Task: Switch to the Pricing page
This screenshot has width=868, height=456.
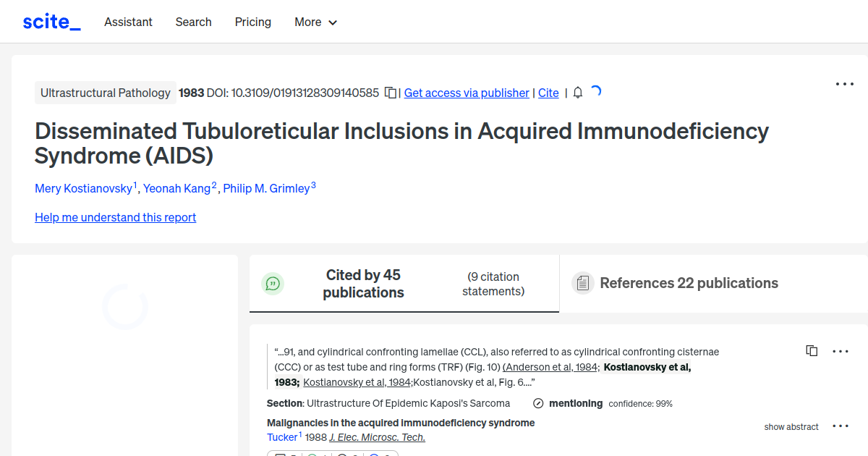Action: tap(252, 22)
